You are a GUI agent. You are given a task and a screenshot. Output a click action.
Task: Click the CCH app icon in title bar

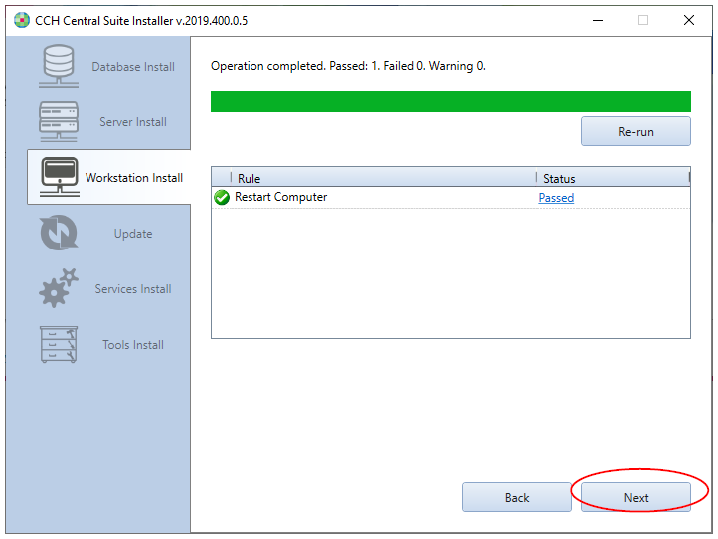(x=21, y=20)
